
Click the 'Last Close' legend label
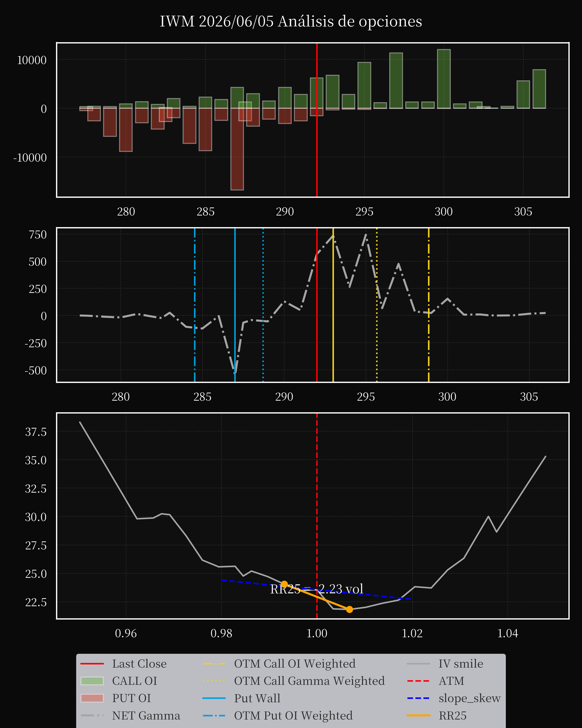click(x=139, y=663)
